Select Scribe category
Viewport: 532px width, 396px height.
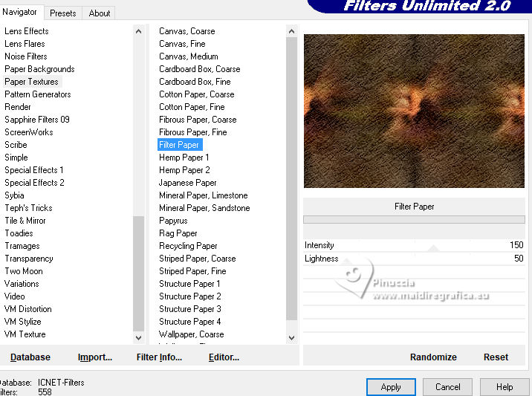[x=16, y=145]
